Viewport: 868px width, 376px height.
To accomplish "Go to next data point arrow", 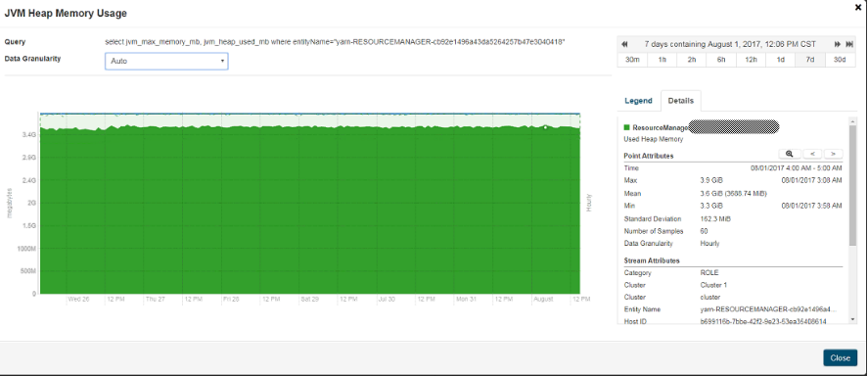I will pyautogui.click(x=833, y=154).
